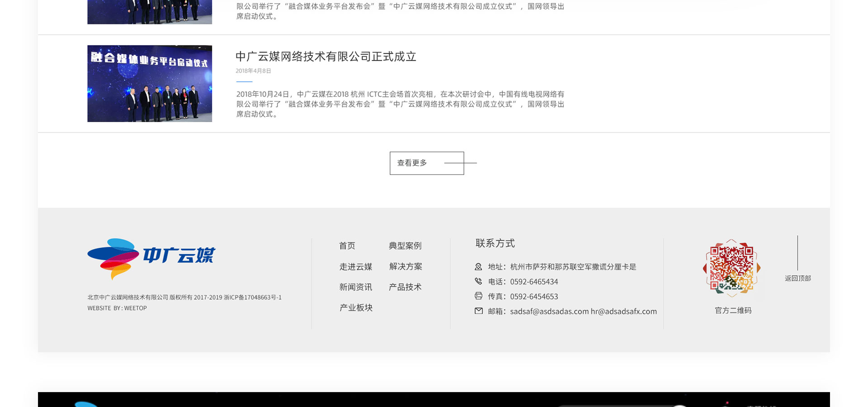Go to 走进云媒 footer link
This screenshot has width=868, height=407.
coord(356,267)
